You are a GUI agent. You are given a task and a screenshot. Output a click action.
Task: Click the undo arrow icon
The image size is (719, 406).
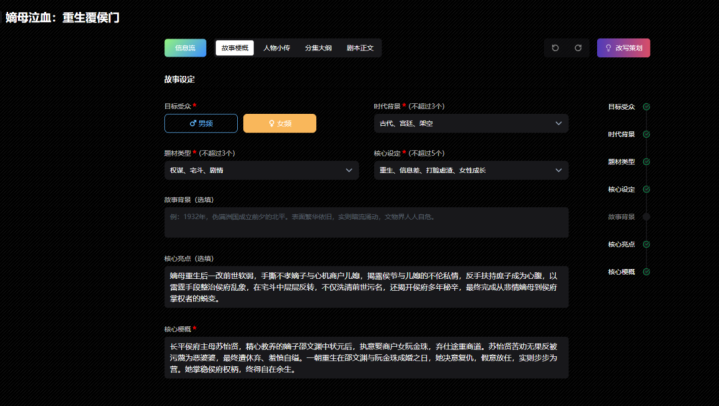pos(556,48)
